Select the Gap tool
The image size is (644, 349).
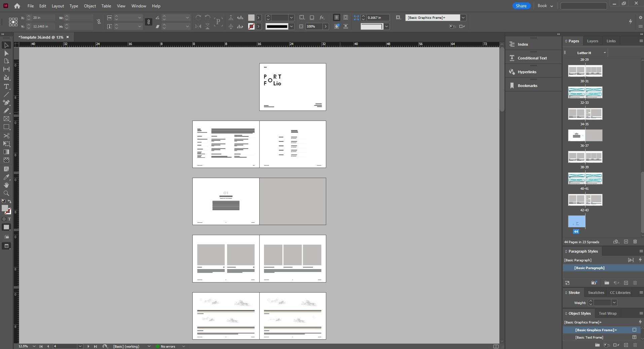[x=6, y=69]
